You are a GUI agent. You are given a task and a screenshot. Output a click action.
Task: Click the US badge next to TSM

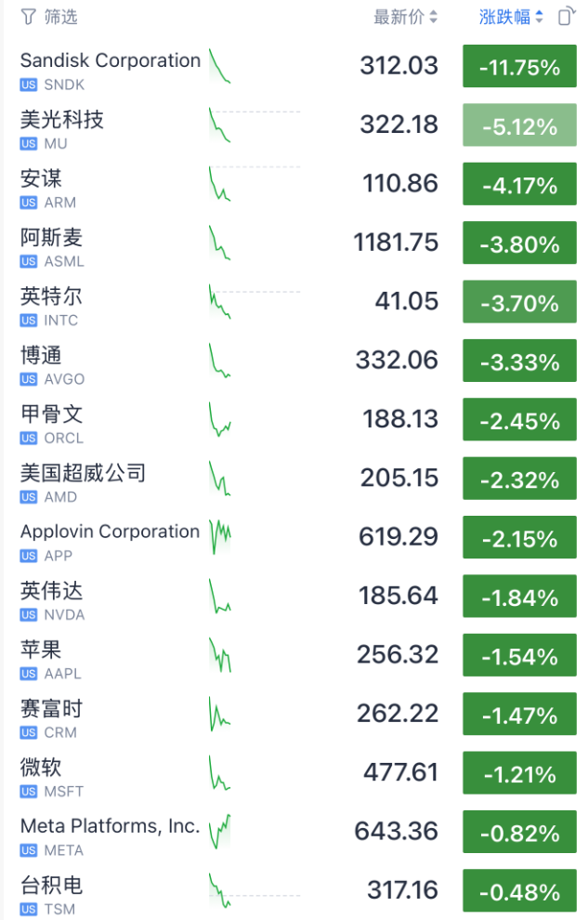[x=29, y=909]
